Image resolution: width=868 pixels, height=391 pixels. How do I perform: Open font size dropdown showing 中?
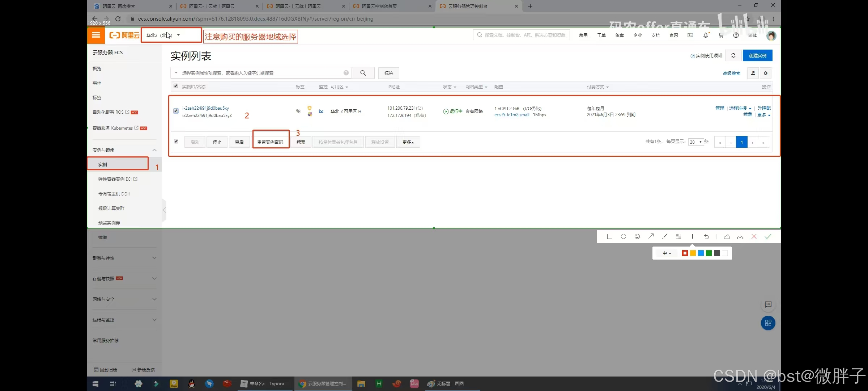667,253
